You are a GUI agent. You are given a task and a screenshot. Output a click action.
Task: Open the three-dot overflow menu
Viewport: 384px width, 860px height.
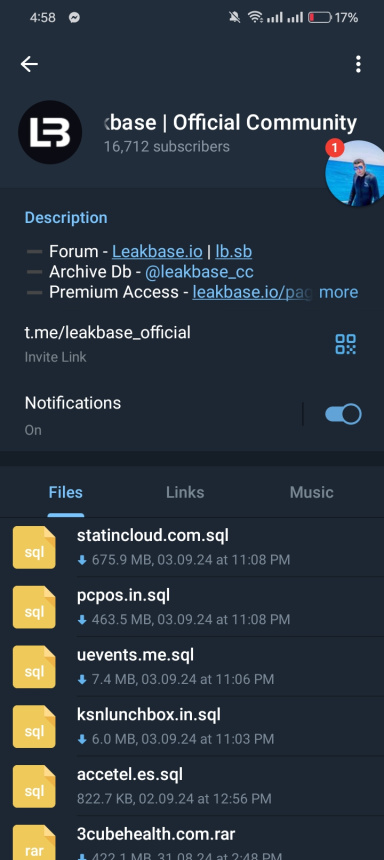coord(358,64)
